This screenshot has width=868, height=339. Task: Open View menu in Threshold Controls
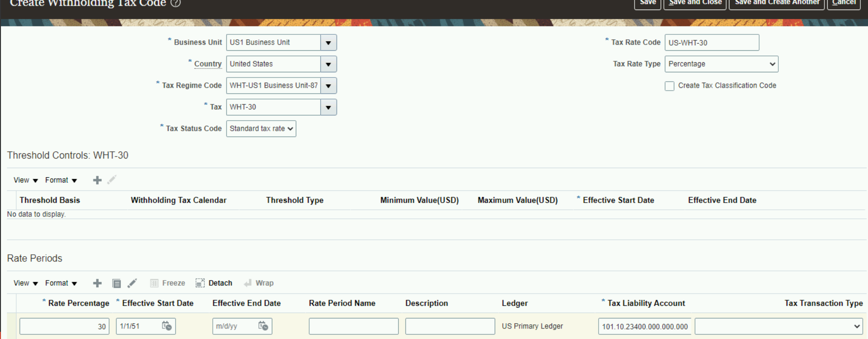[x=25, y=180]
